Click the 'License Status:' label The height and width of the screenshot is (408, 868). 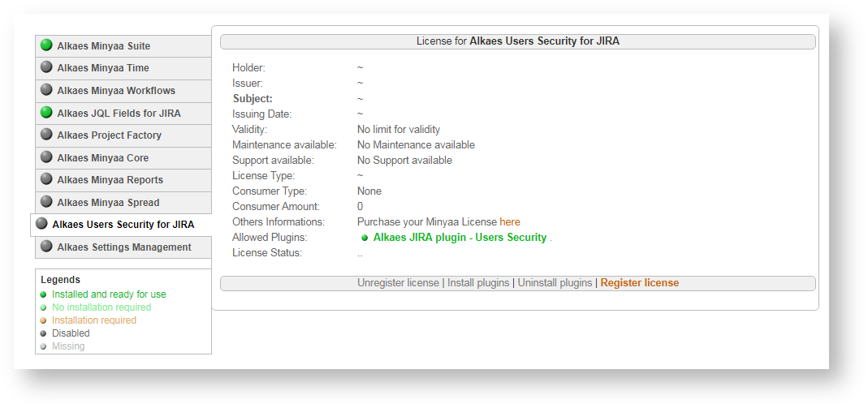pos(267,253)
